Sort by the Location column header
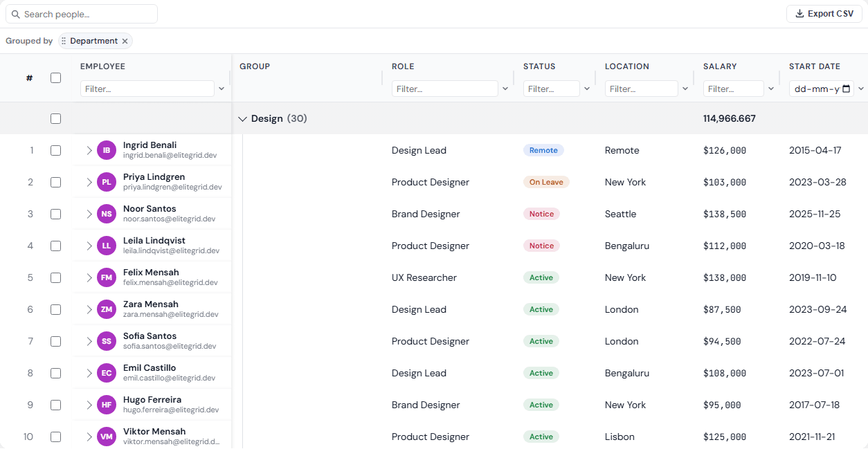Screen dimensions: 868x449 pyautogui.click(x=627, y=66)
